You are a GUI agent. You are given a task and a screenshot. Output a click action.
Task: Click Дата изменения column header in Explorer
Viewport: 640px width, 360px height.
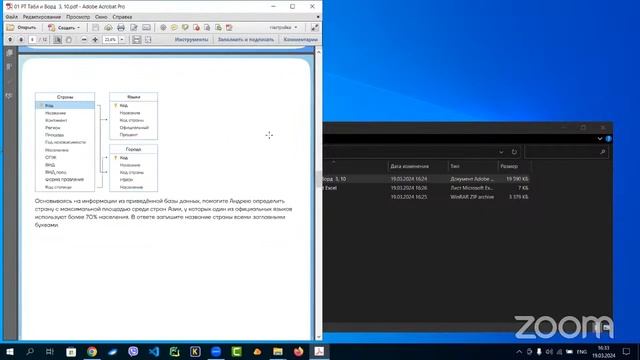click(409, 166)
